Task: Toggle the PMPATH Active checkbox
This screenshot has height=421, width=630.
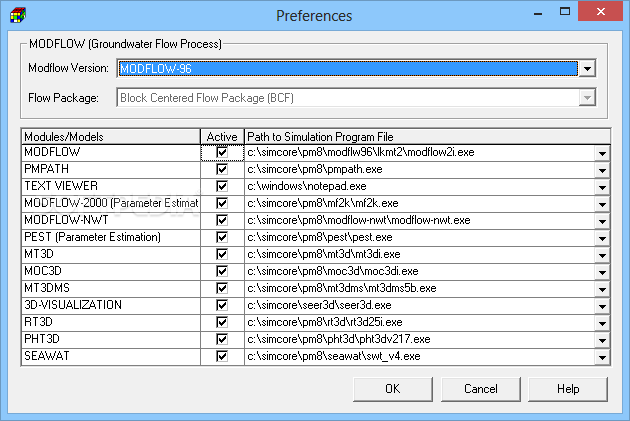Action: [x=222, y=170]
